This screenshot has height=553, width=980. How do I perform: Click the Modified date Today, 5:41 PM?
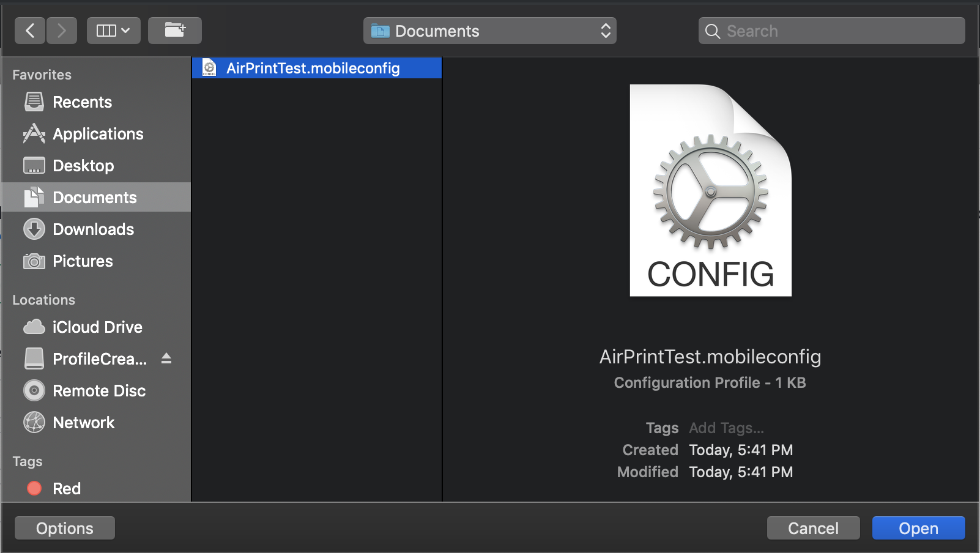point(741,472)
